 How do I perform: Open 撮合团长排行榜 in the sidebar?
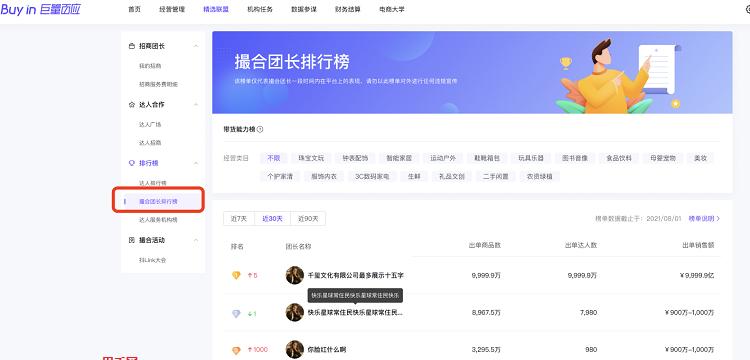158,201
